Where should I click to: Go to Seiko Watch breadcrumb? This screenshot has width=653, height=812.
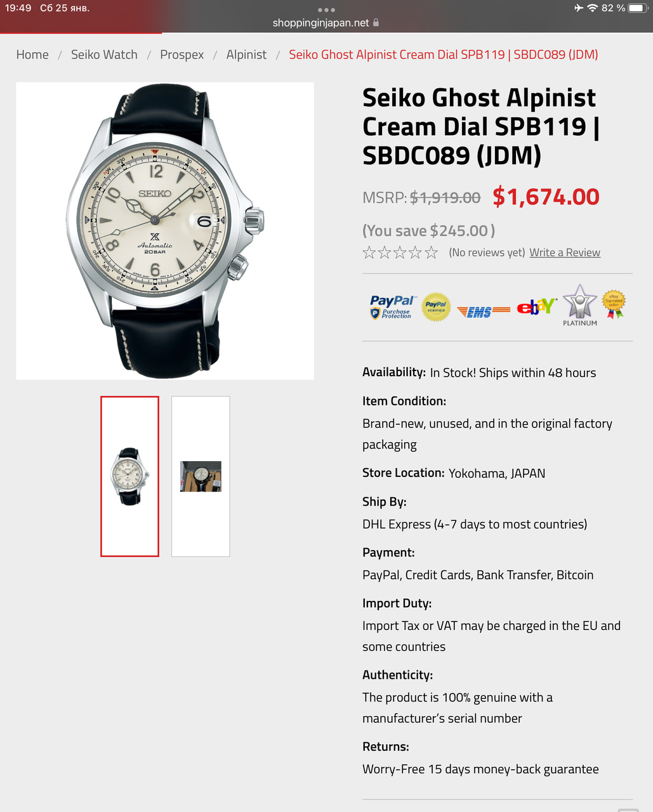click(x=104, y=55)
